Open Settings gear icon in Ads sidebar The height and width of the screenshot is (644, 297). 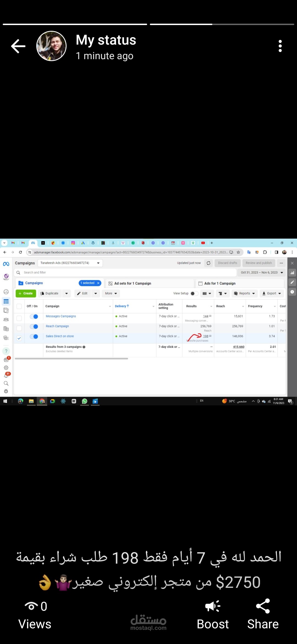(6, 368)
